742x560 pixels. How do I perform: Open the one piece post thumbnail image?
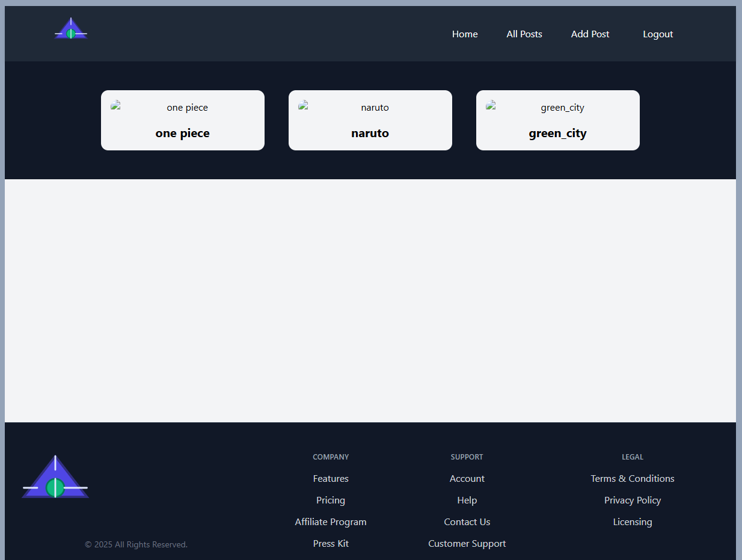click(183, 108)
